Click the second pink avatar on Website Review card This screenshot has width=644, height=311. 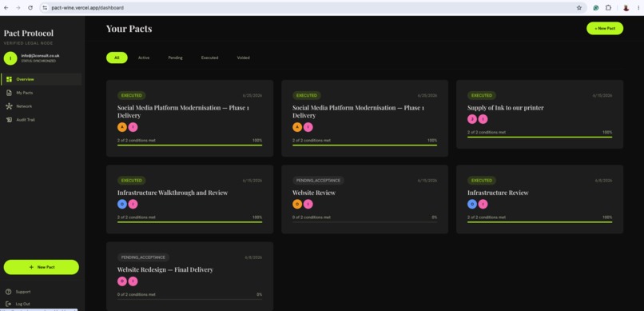tap(308, 204)
